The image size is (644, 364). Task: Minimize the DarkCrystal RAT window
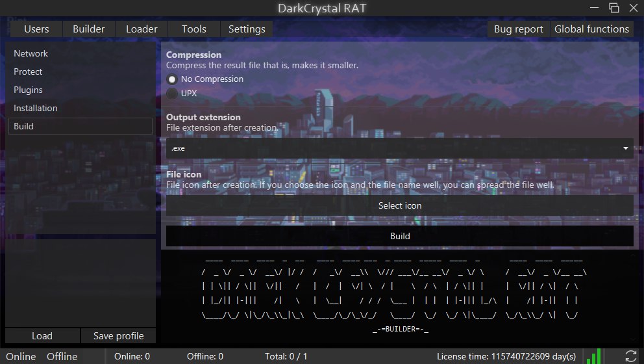click(x=594, y=7)
